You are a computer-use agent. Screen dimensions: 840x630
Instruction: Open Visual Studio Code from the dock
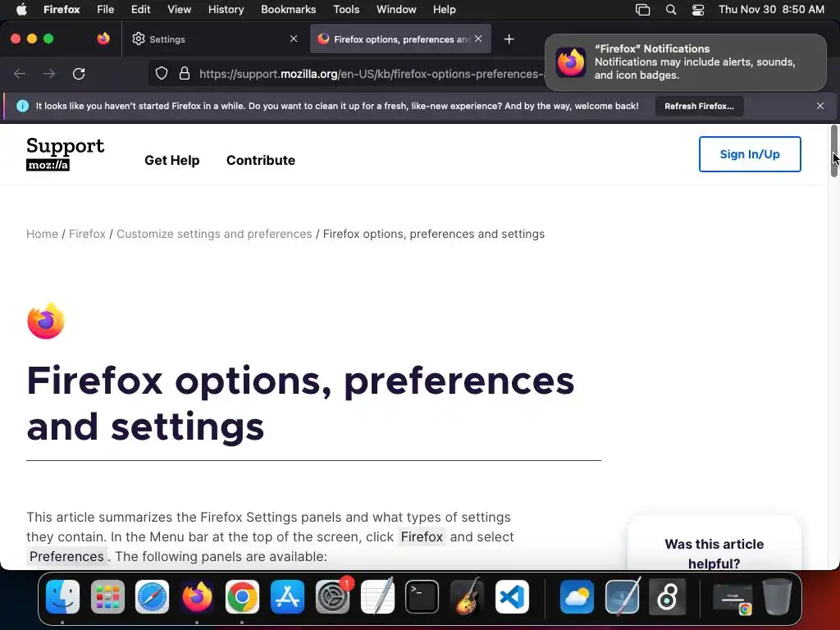click(512, 596)
